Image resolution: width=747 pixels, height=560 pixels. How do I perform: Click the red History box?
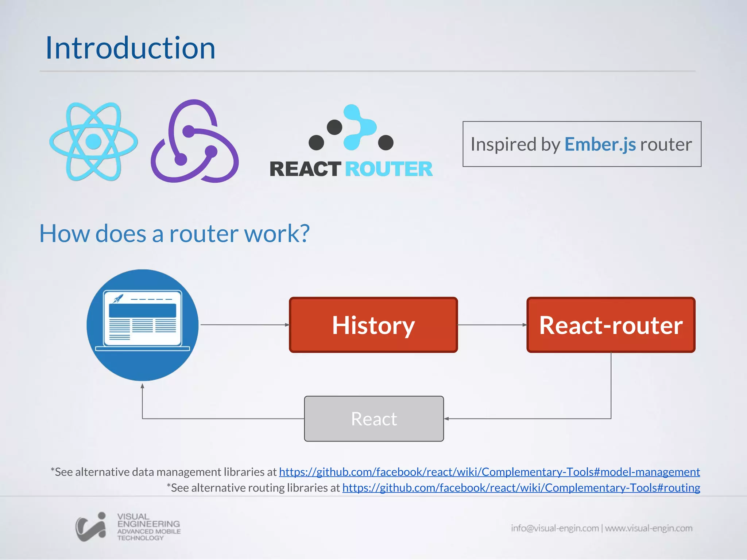(373, 325)
